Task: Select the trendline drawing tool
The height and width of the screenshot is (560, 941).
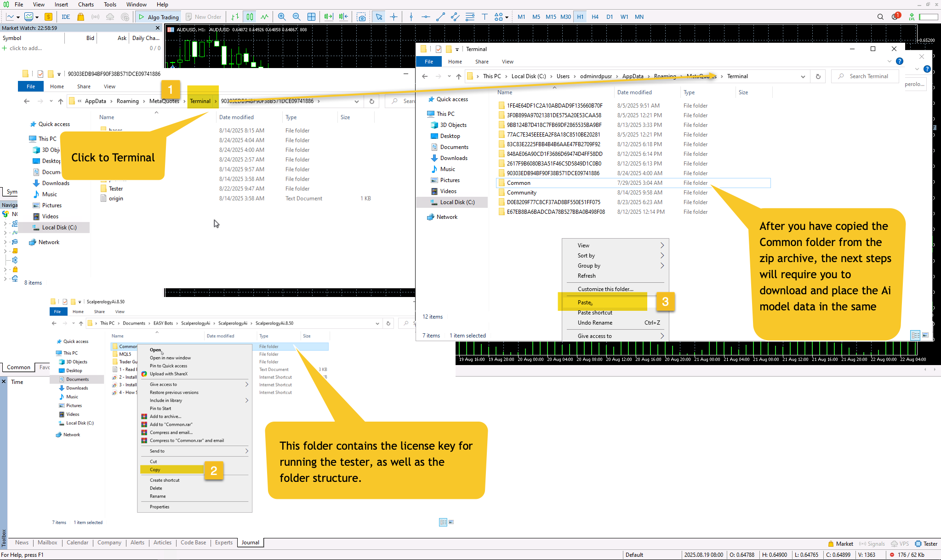Action: (x=440, y=17)
